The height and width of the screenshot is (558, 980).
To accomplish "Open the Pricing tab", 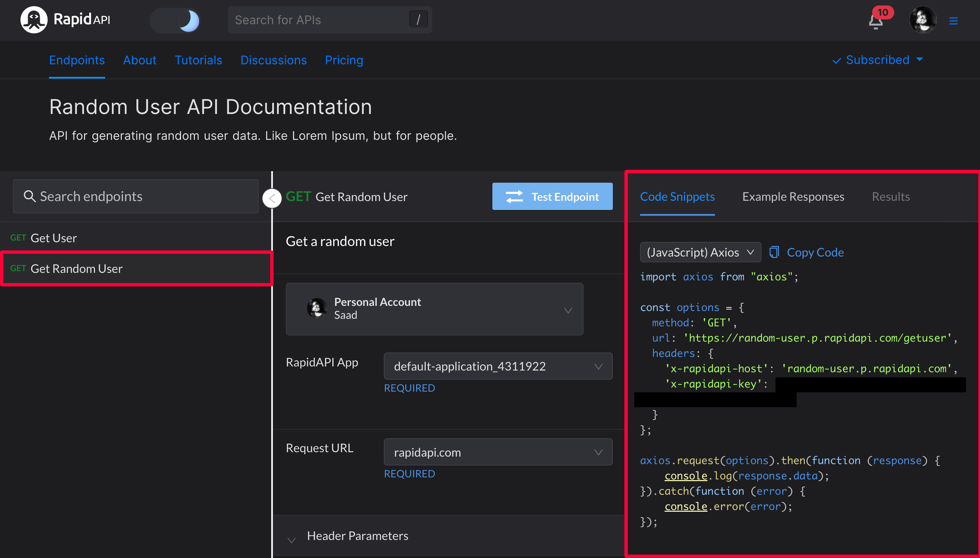I will (x=344, y=60).
